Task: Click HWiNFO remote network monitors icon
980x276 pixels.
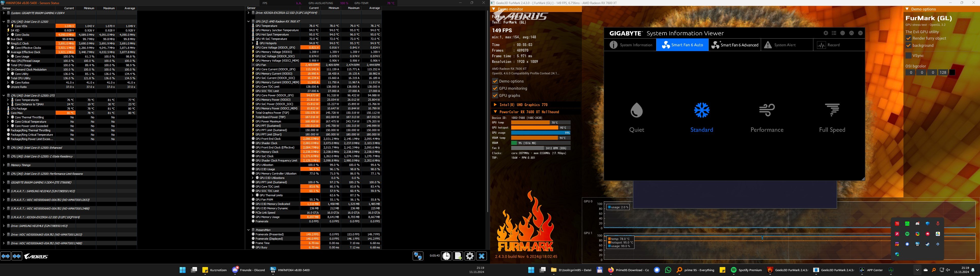Action: point(418,256)
